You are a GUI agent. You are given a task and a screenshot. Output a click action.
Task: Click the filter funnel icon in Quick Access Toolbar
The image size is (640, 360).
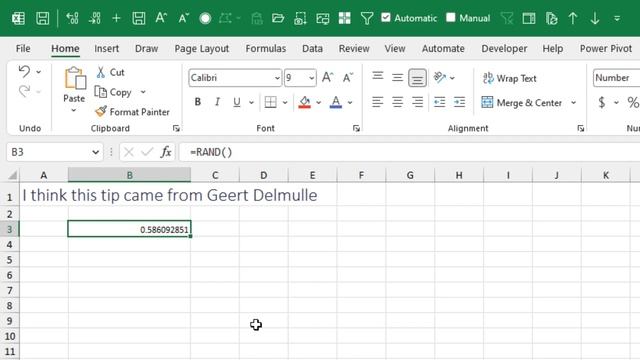[367, 18]
